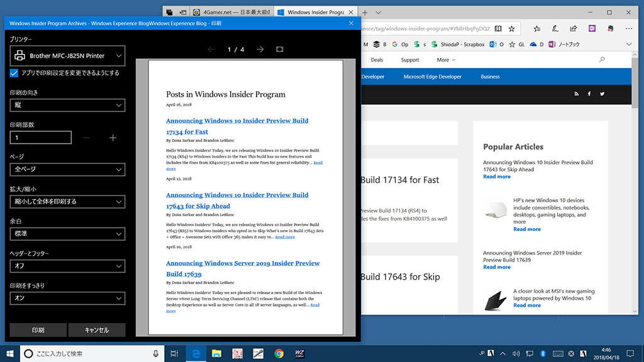Click the 印刷部数 copies number field

pos(41,138)
